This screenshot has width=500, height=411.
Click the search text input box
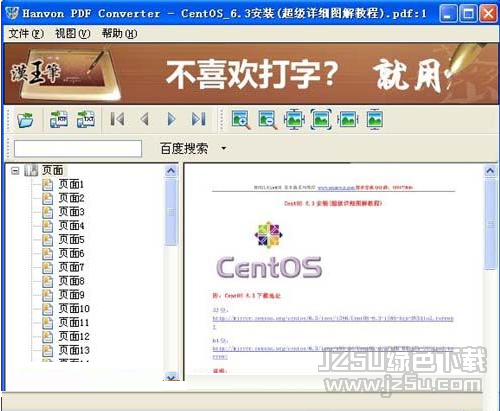pos(78,149)
